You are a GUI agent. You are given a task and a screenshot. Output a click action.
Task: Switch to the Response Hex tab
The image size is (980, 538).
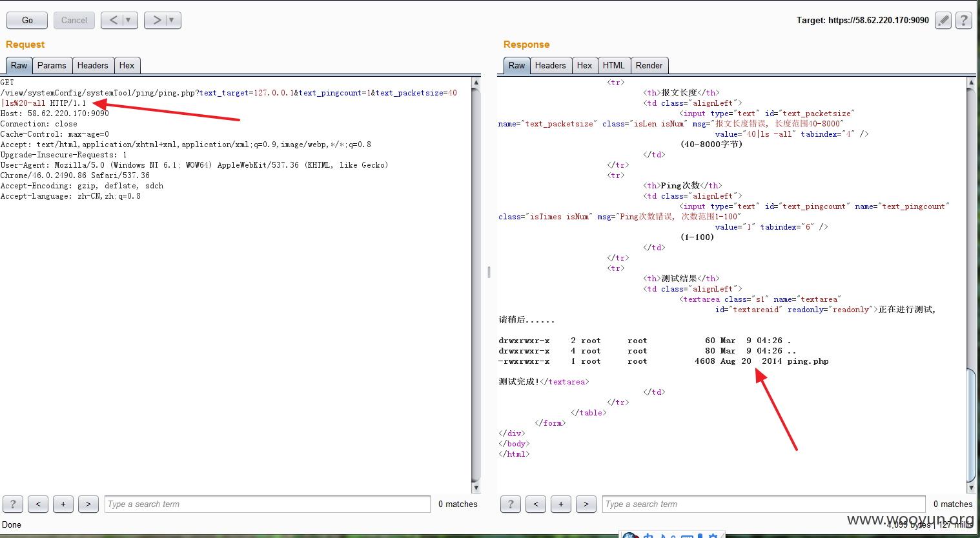(584, 65)
